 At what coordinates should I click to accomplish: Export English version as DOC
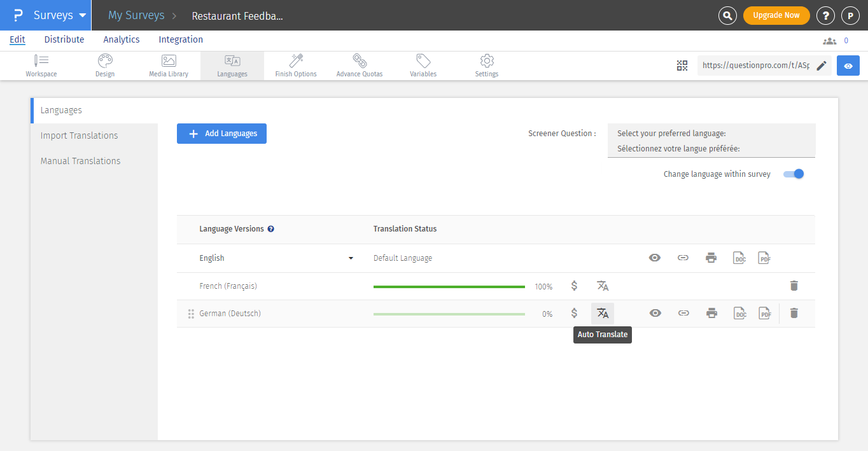click(x=739, y=258)
